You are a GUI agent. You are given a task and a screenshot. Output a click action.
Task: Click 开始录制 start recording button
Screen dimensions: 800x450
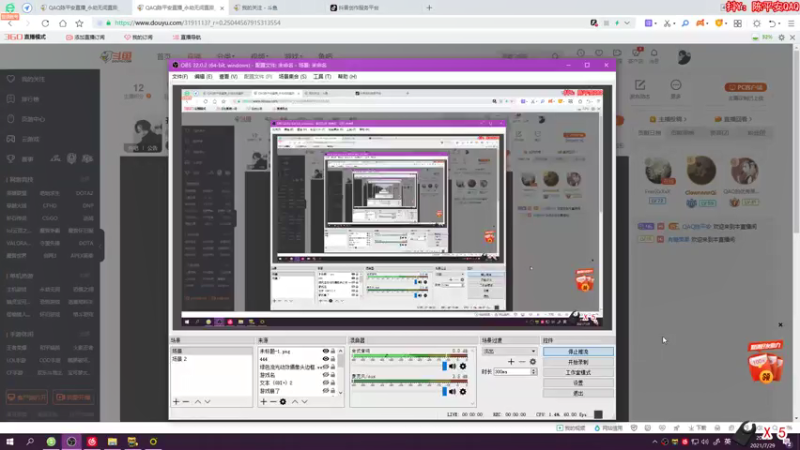point(578,362)
